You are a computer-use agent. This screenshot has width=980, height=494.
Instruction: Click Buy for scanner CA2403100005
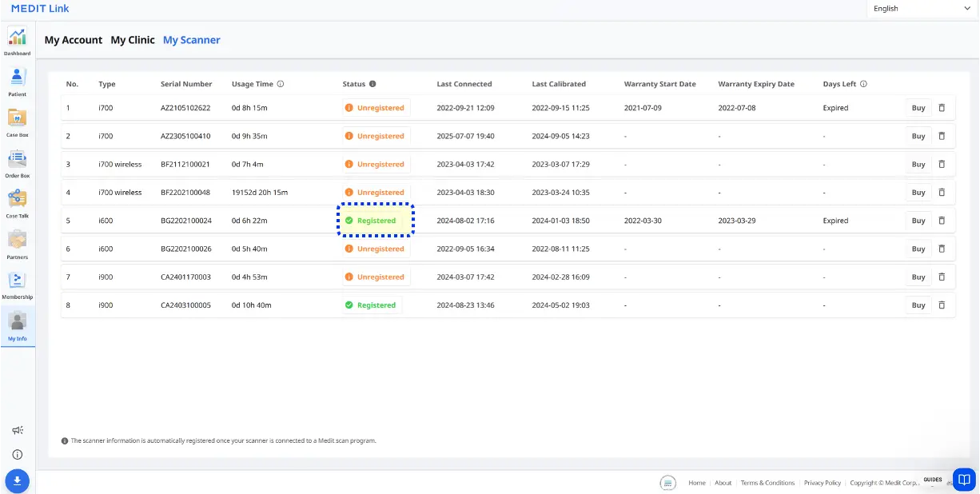point(918,305)
